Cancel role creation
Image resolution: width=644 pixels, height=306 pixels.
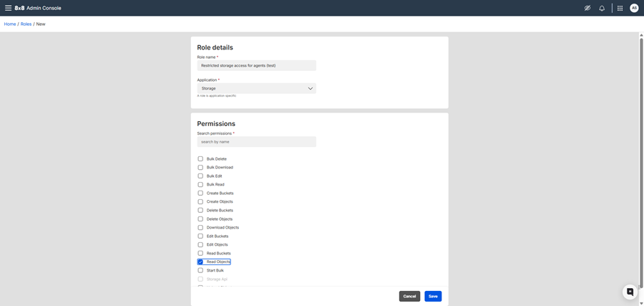click(409, 296)
